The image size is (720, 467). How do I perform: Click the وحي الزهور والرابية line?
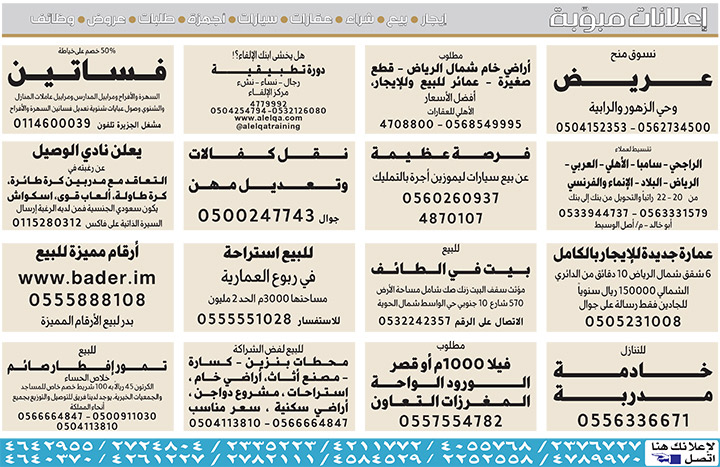pos(633,108)
